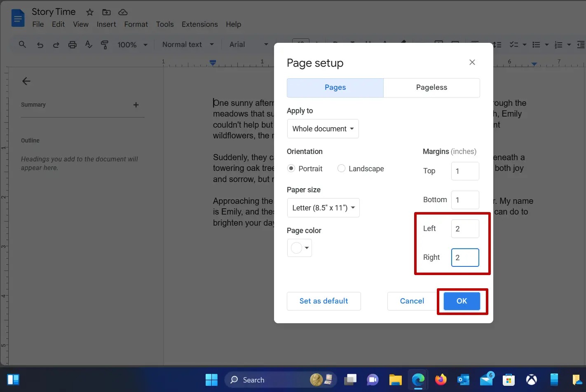
Task: Click the taskbar Search box
Action: (x=281, y=380)
